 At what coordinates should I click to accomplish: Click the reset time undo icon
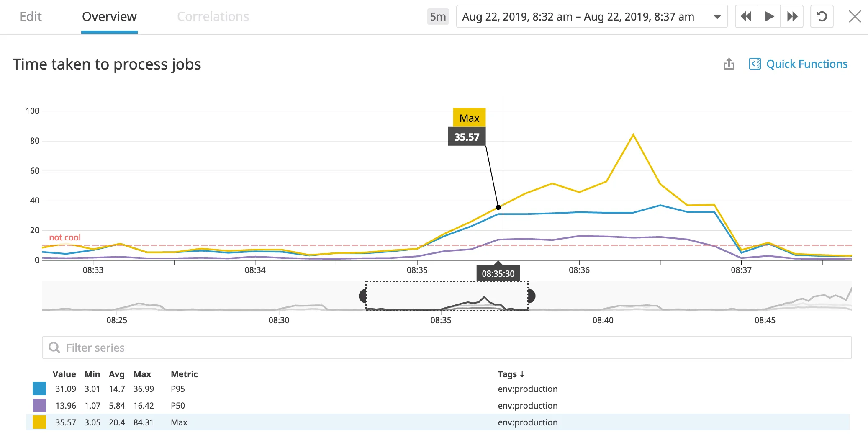822,17
